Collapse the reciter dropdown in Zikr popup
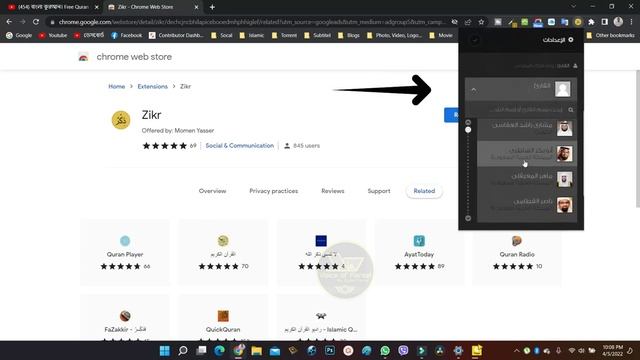This screenshot has width=640, height=360. tap(474, 90)
